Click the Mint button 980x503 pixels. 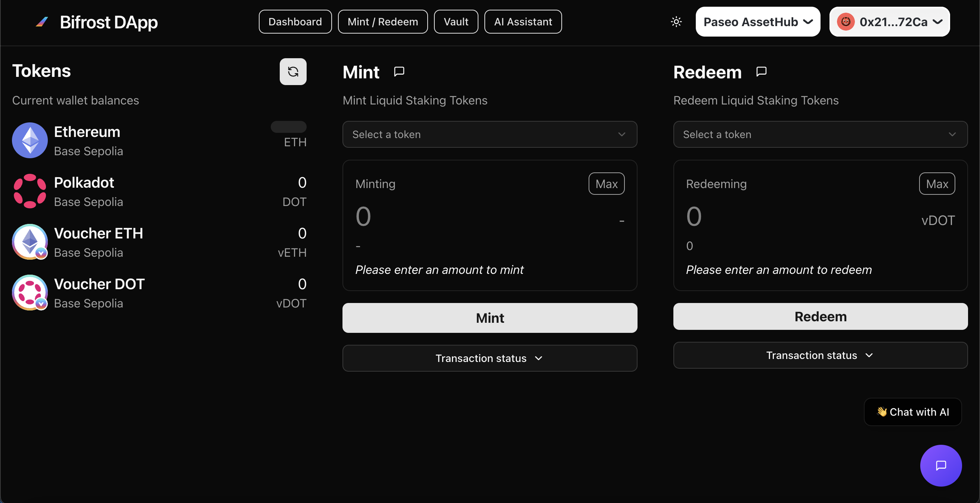[x=490, y=318]
